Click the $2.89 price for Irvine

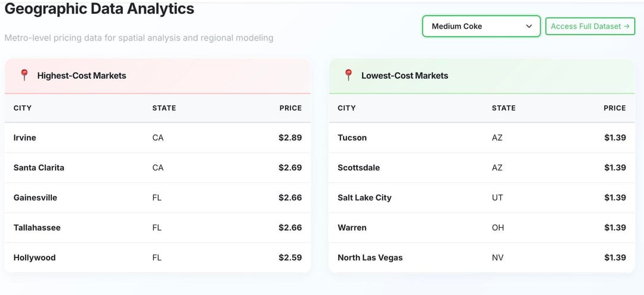[x=290, y=138]
